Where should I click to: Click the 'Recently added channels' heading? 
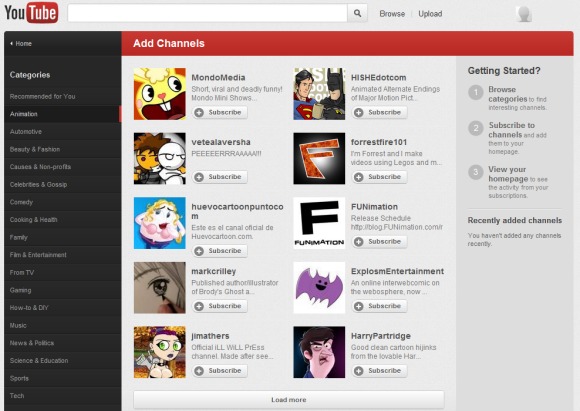coord(515,220)
